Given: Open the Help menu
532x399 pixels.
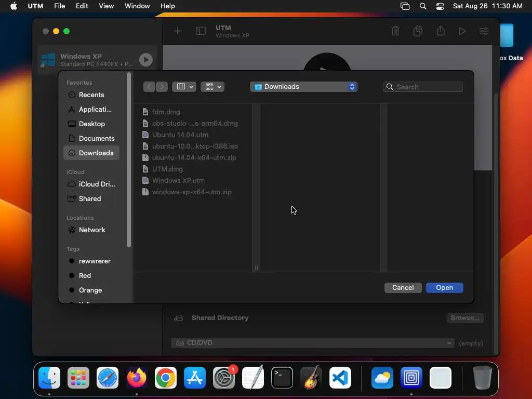Looking at the screenshot, I should 168,6.
